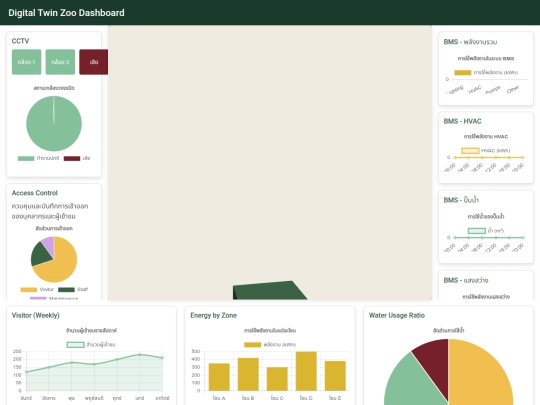
Task: Select the dark red faulty camera tile
Action: pos(93,62)
